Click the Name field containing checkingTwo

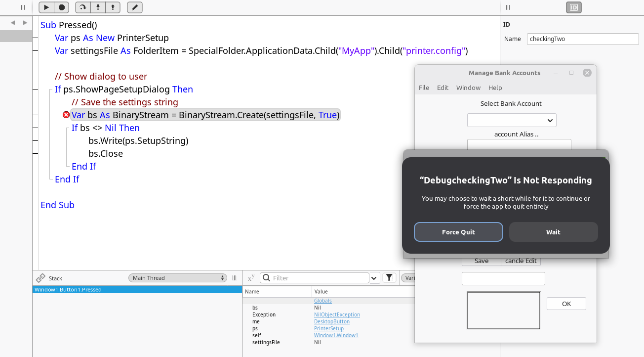tap(583, 39)
